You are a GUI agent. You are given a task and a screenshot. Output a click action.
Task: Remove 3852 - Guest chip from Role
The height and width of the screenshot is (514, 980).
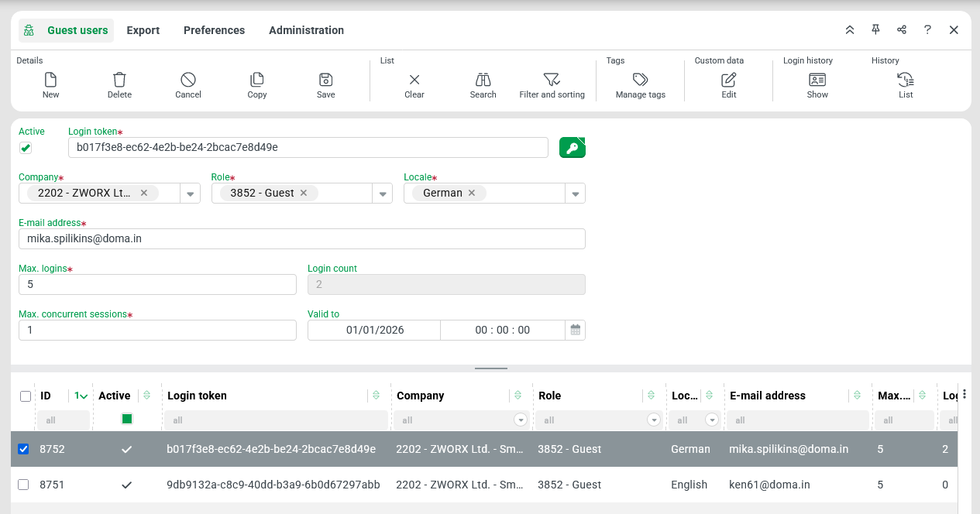coord(304,193)
